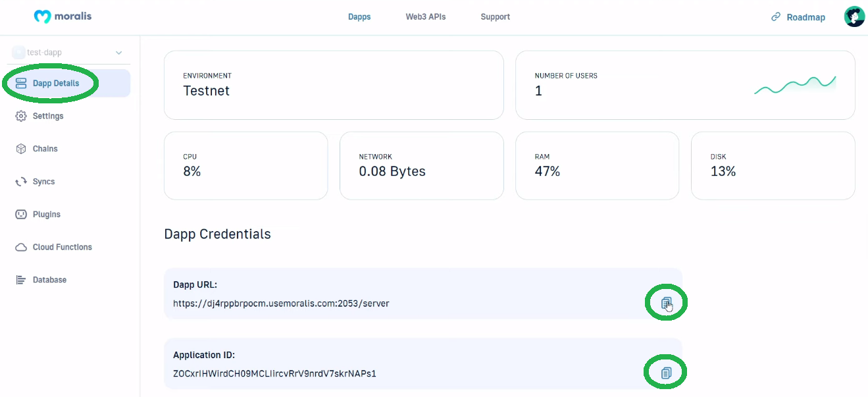Viewport: 868px width, 397px height.
Task: Open the Support tab
Action: [495, 17]
